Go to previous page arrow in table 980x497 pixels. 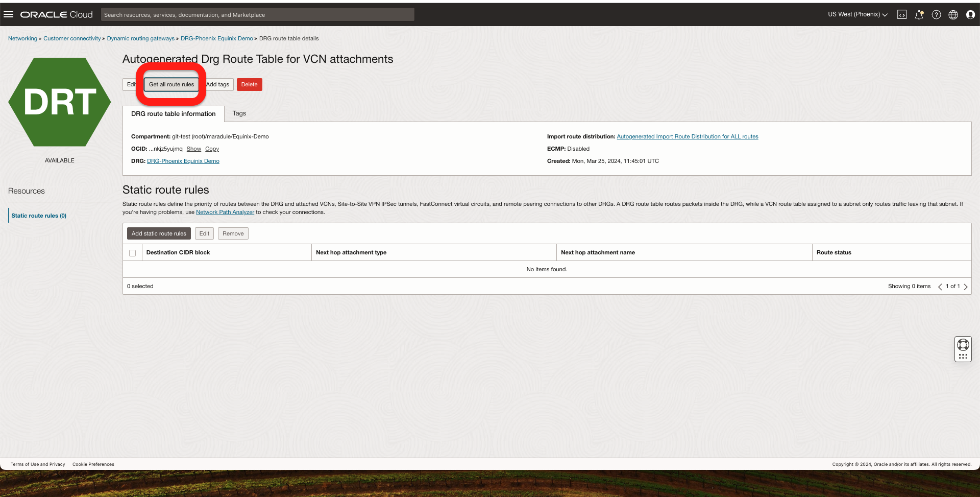940,287
